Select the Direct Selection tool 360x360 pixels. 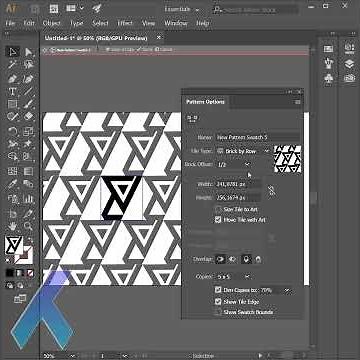(29, 52)
